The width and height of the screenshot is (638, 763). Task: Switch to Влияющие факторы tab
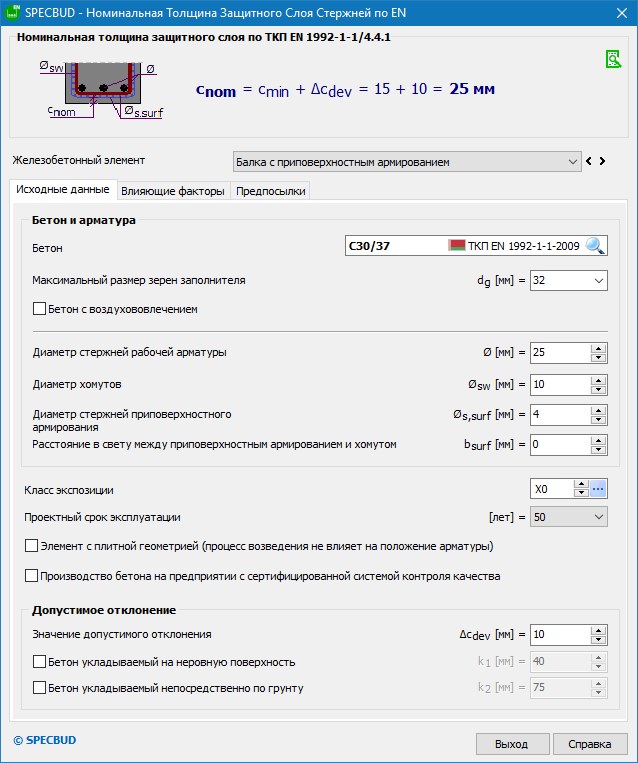173,191
